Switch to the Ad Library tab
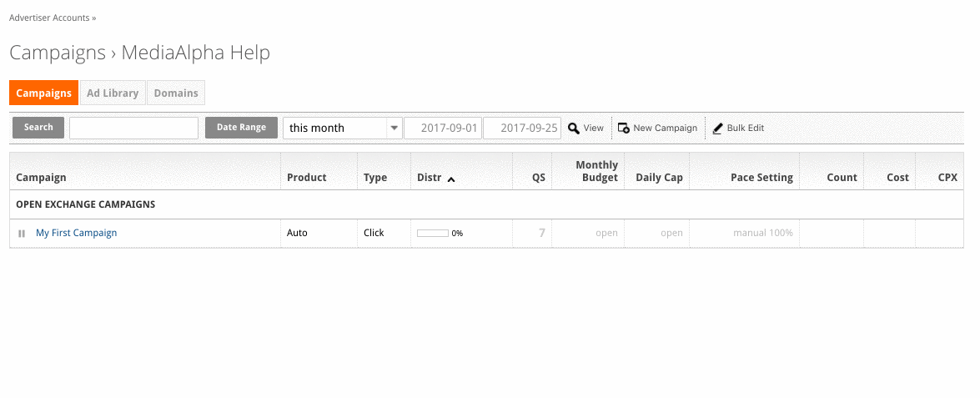The image size is (980, 398). pyautogui.click(x=113, y=93)
